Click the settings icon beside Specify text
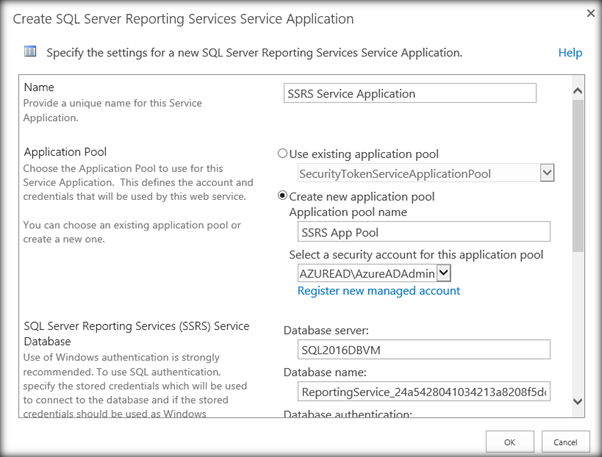 pos(31,51)
